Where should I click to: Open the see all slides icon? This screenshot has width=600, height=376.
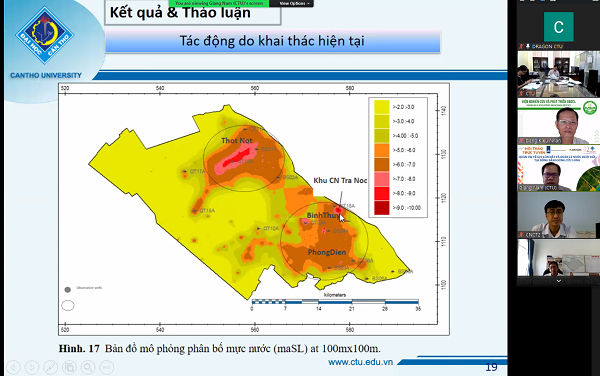(69, 367)
